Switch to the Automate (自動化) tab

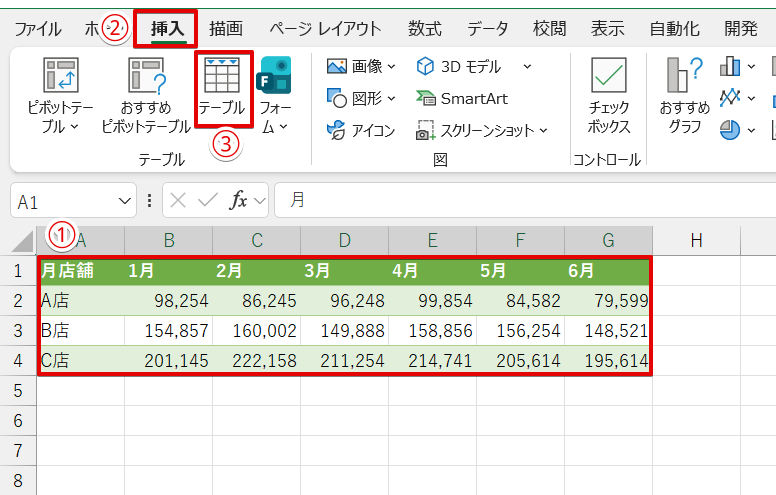click(675, 29)
